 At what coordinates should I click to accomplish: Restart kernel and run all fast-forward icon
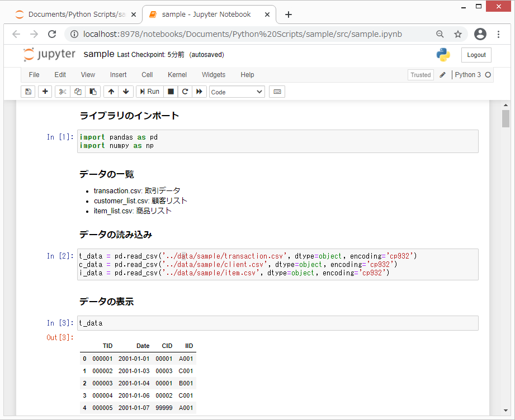point(199,92)
